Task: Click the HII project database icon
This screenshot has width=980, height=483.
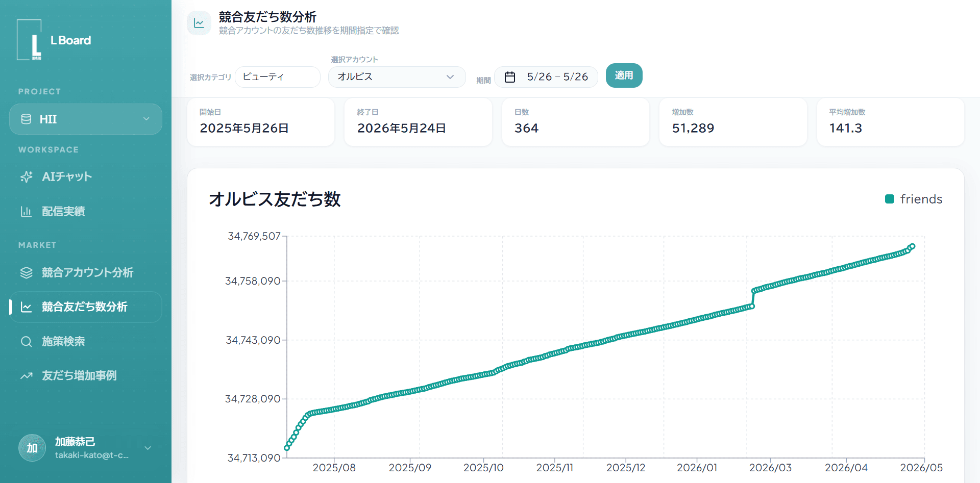Action: click(26, 119)
